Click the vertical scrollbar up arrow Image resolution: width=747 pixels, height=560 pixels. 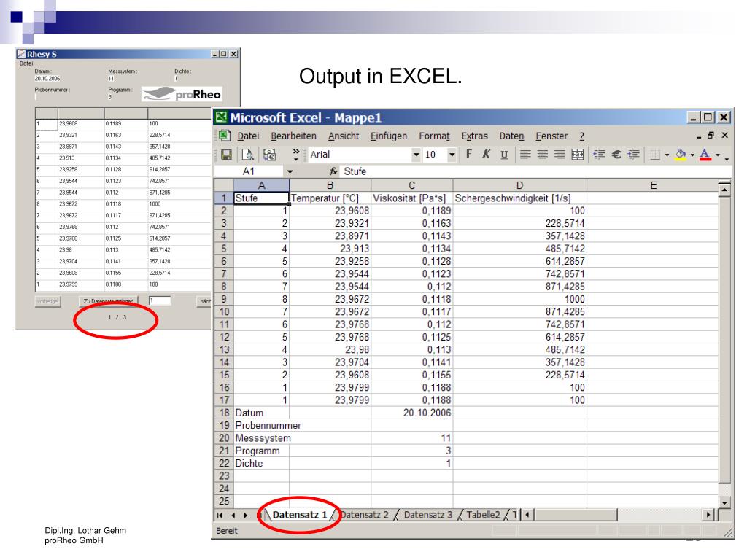(724, 190)
